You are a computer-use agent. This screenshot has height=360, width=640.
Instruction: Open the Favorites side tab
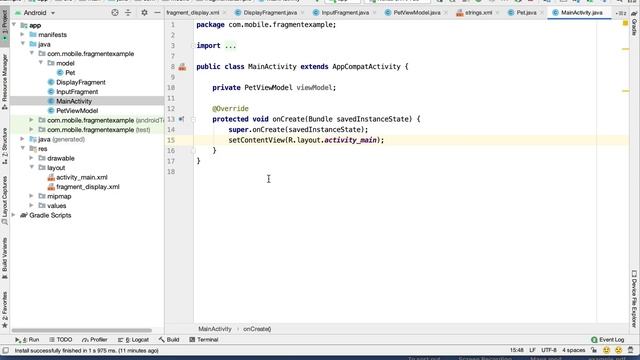click(4, 310)
